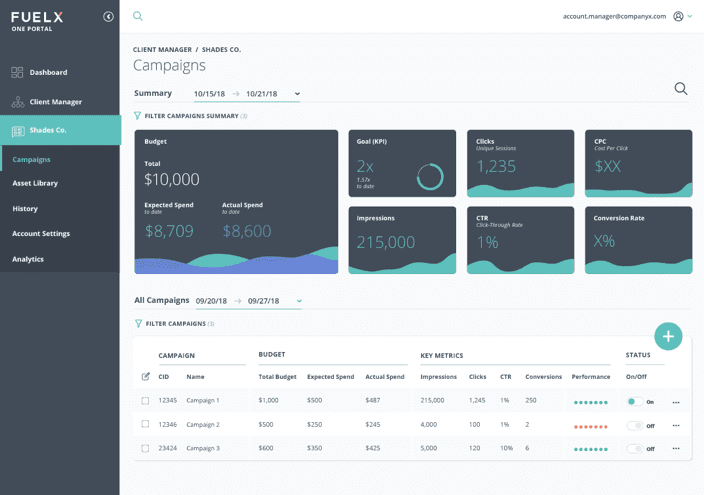Open the three-dot menu for Campaign 1
Image resolution: width=704 pixels, height=495 pixels.
tap(676, 401)
